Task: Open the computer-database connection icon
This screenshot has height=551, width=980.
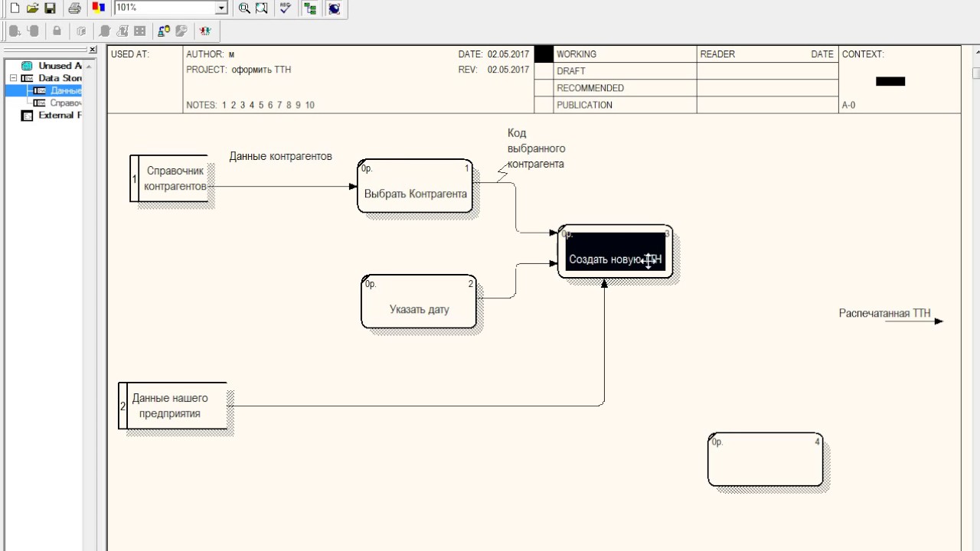Action: pos(164,31)
